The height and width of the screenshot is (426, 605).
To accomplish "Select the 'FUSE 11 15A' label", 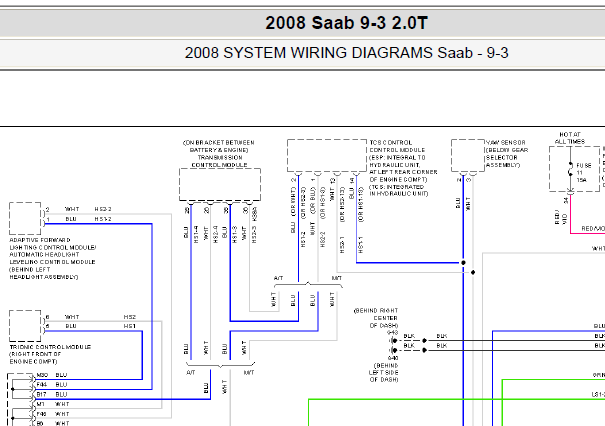I will click(x=583, y=172).
